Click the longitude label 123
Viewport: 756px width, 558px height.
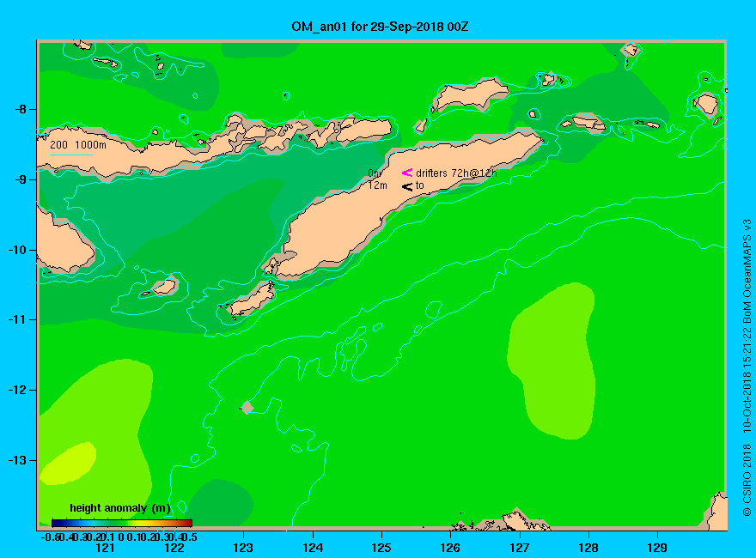pyautogui.click(x=243, y=548)
